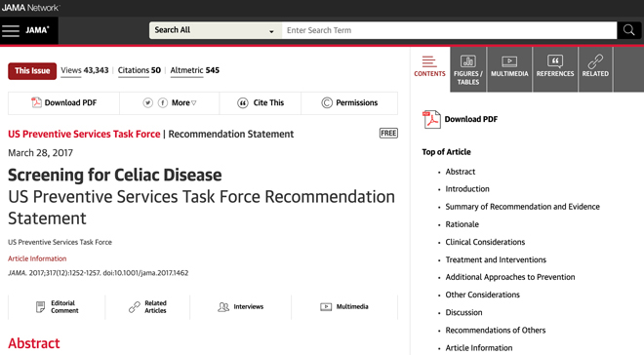
Task: Click the Cite This quote icon
Action: click(243, 103)
